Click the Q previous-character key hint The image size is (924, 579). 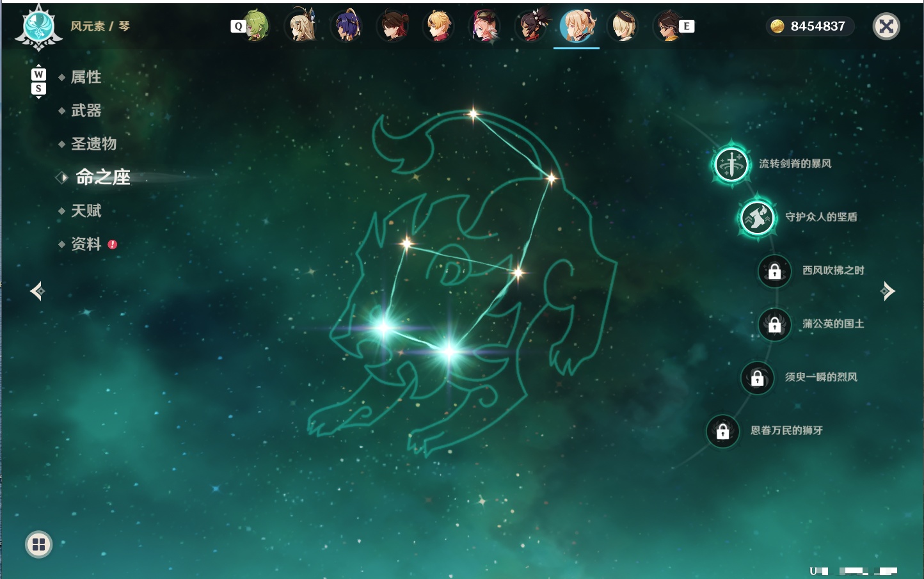(238, 26)
